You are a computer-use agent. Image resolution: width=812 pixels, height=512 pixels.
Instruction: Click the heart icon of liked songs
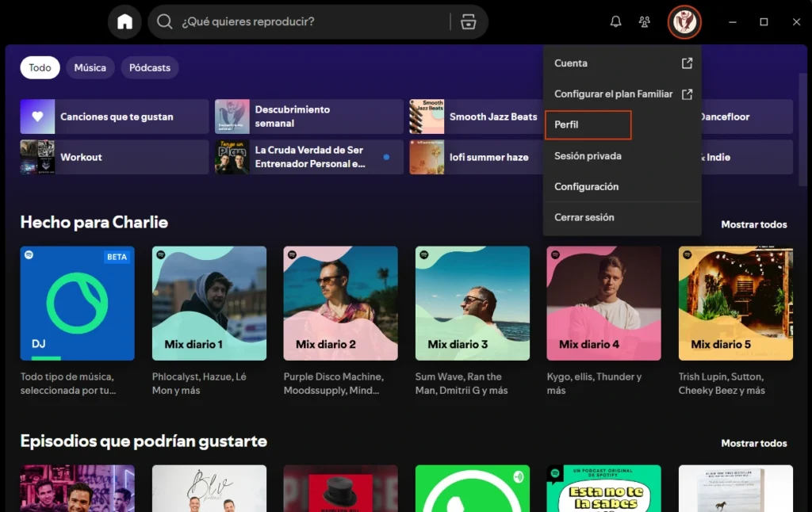(x=37, y=117)
